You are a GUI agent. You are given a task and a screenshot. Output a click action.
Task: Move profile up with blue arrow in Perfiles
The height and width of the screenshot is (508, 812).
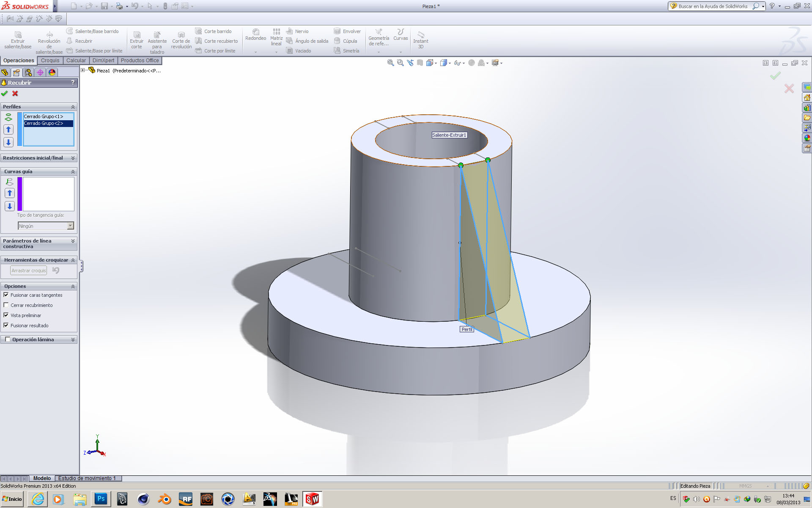(8, 130)
